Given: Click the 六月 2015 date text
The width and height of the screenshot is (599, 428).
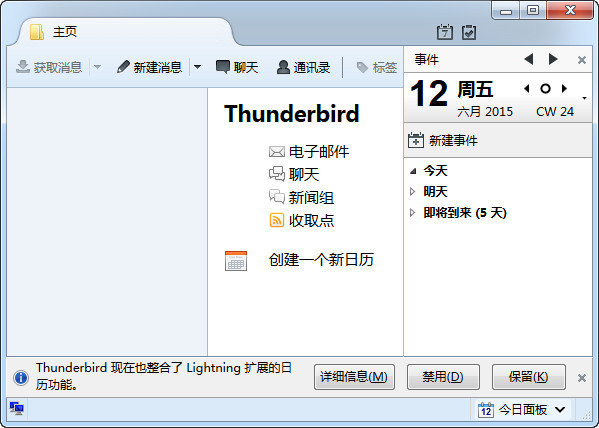Looking at the screenshot, I should (x=485, y=112).
